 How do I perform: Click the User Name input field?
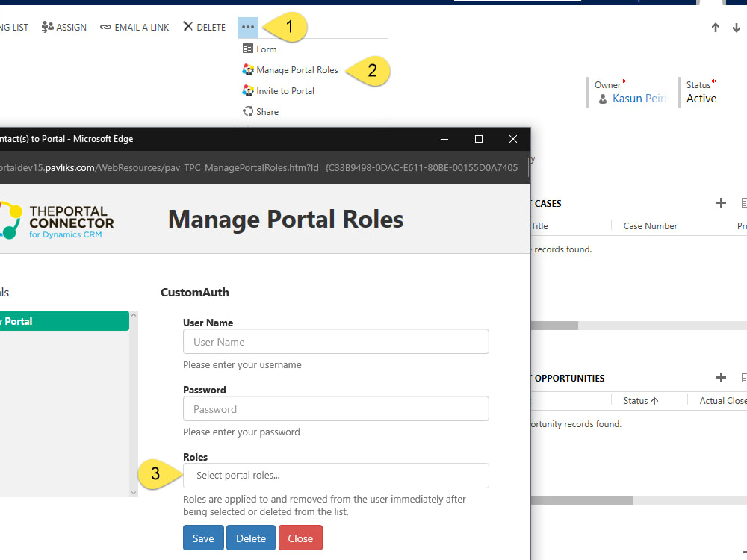coord(336,341)
